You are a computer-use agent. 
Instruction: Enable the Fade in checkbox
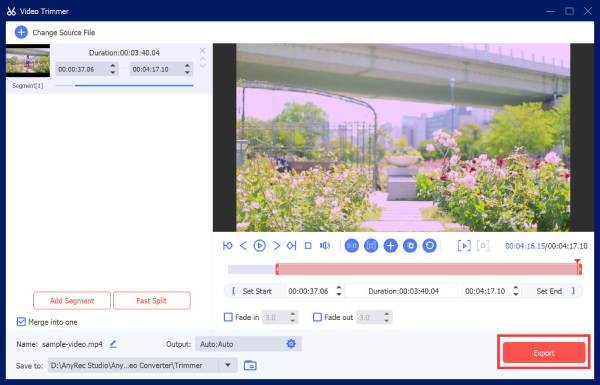(x=228, y=317)
